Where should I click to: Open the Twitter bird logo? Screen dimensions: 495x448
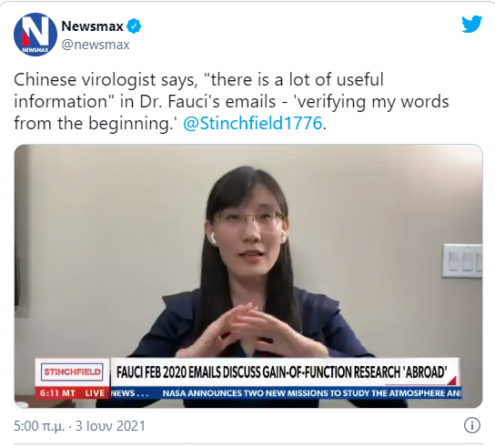click(x=471, y=24)
